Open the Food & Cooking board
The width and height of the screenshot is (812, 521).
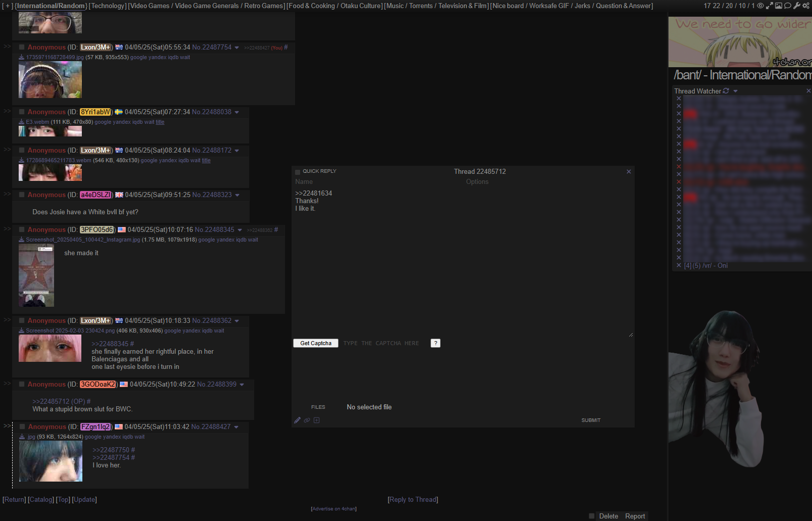pos(312,6)
